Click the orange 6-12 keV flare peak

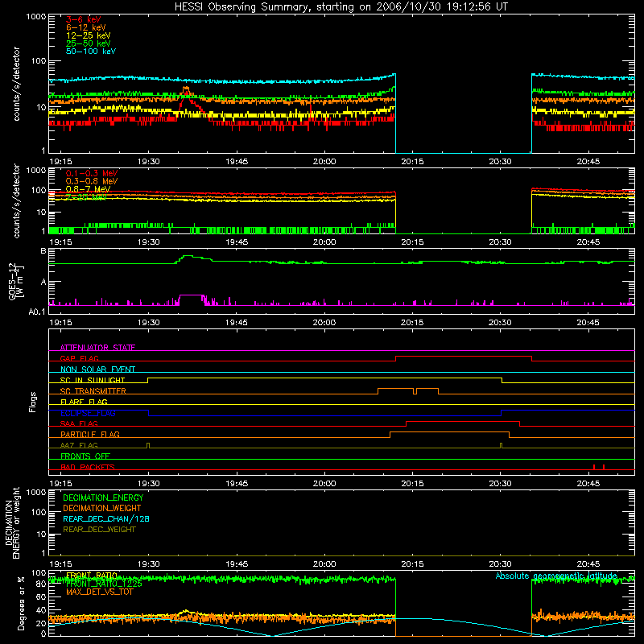tap(186, 89)
